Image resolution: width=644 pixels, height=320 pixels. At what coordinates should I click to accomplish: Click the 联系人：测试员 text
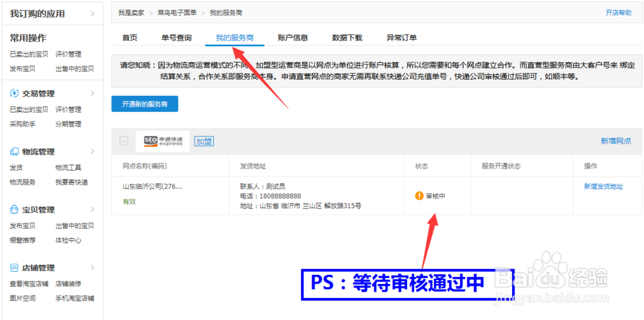[263, 187]
